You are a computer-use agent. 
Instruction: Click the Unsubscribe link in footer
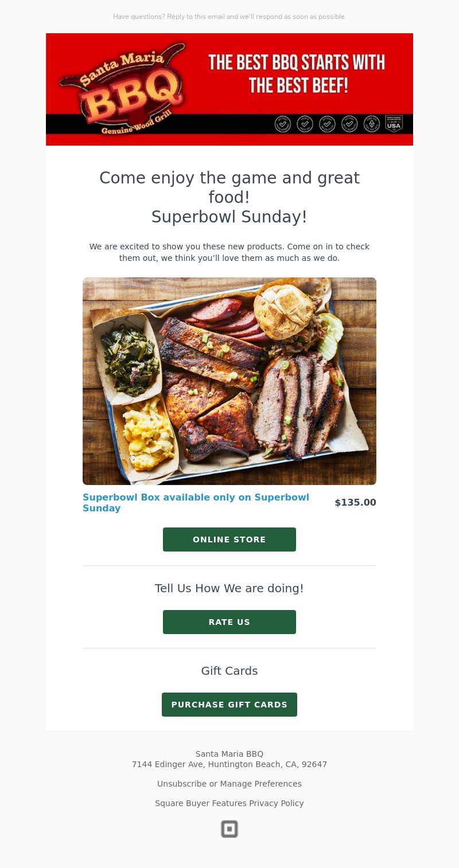coord(182,784)
